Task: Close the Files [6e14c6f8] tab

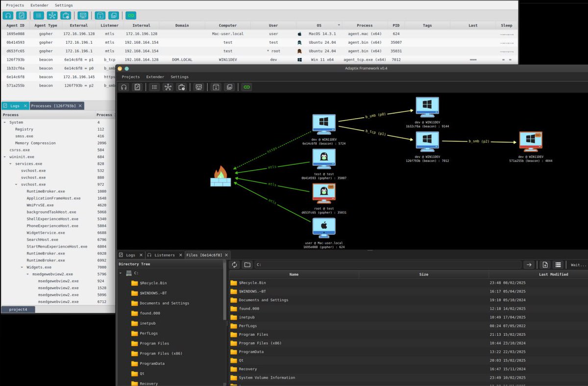Action: click(226, 255)
